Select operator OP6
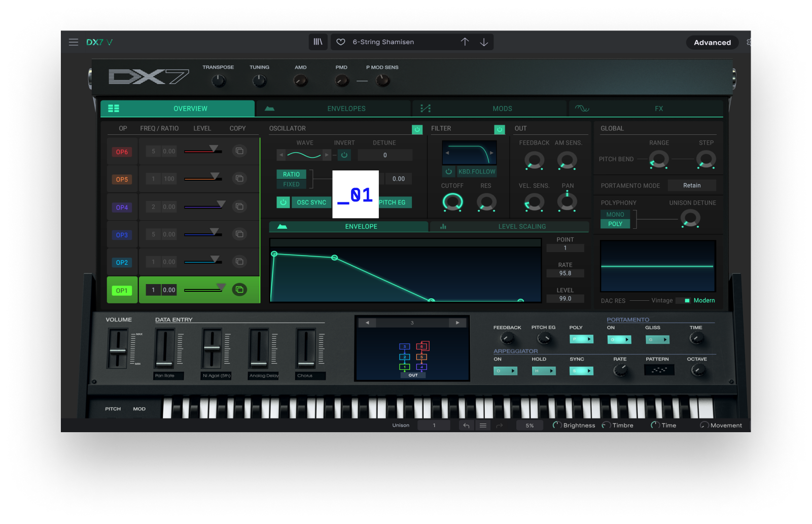The image size is (812, 524). [x=122, y=152]
